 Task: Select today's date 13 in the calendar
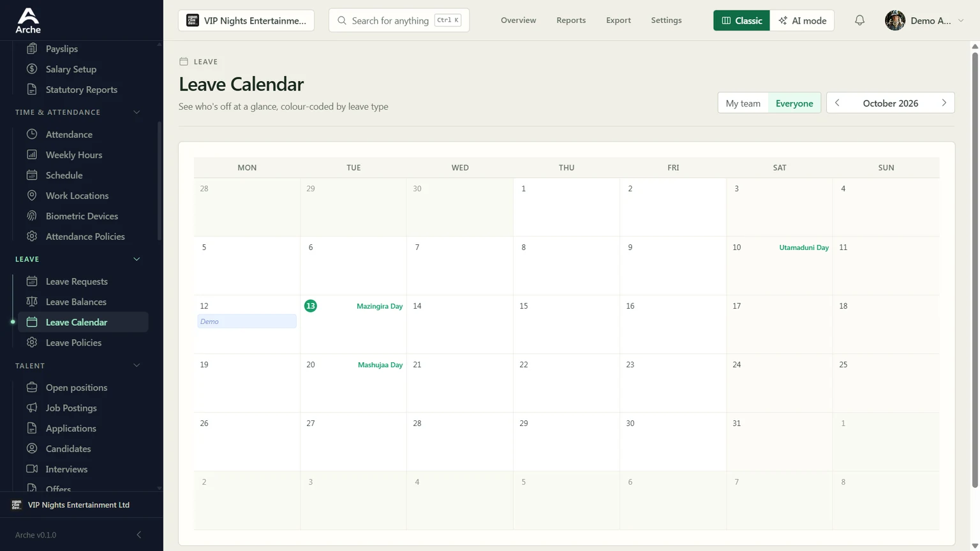[311, 306]
